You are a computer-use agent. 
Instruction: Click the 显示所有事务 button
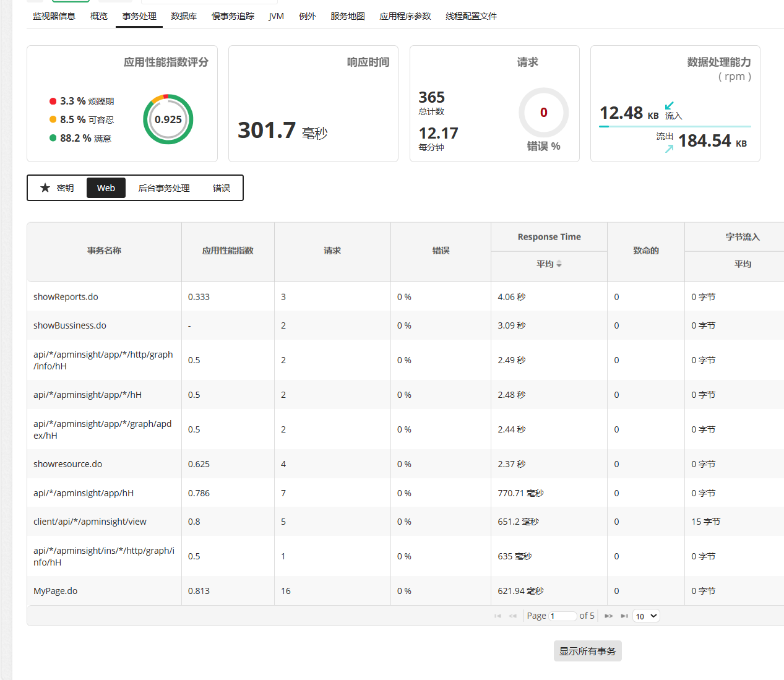click(588, 651)
